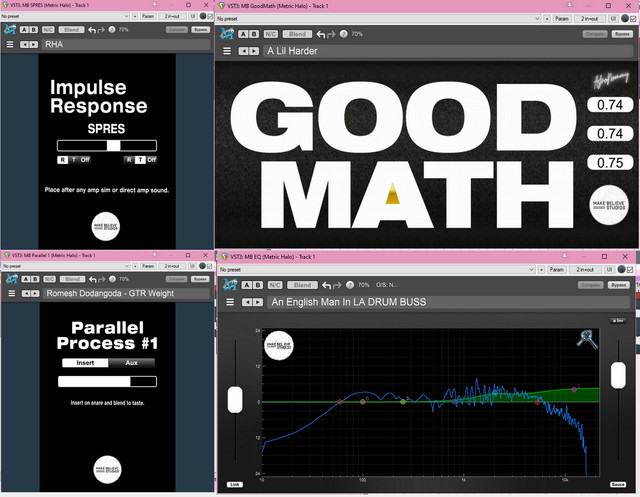Click the plus preset button in MB GoodMath
The image size is (640, 497).
547,19
